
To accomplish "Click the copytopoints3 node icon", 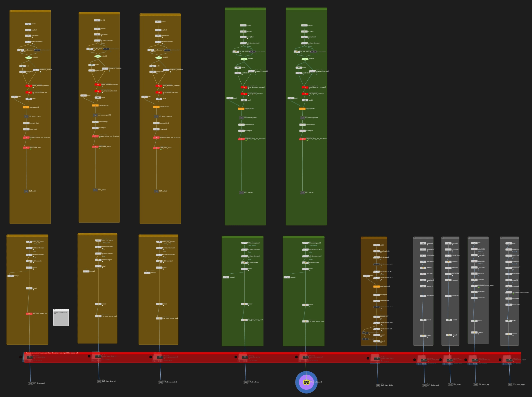I will [156, 107].
